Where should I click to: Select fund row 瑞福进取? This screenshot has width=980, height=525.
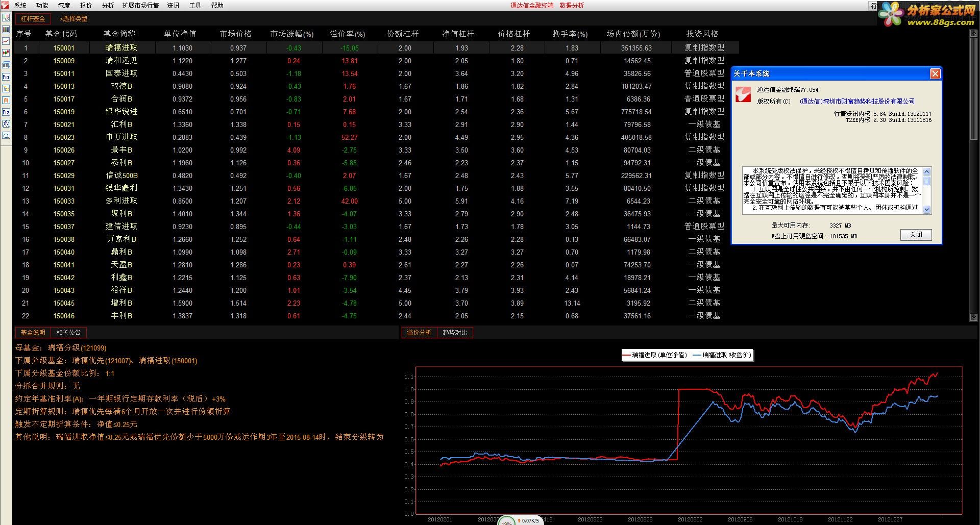click(376, 48)
